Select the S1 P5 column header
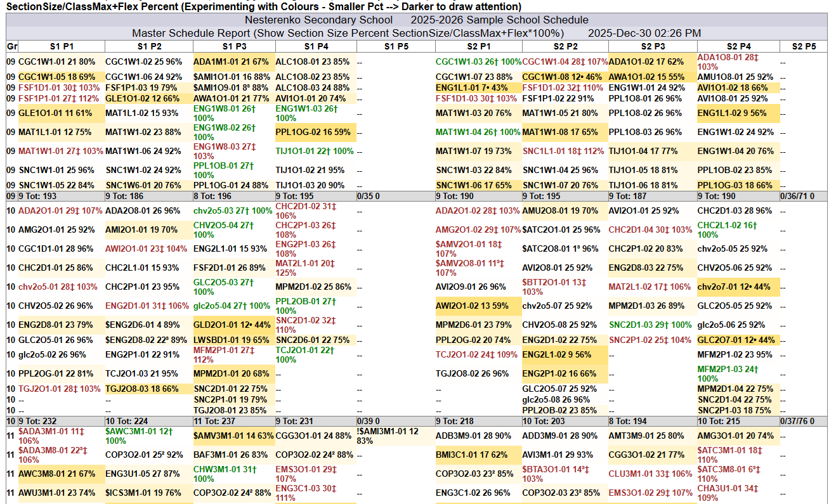 (396, 46)
